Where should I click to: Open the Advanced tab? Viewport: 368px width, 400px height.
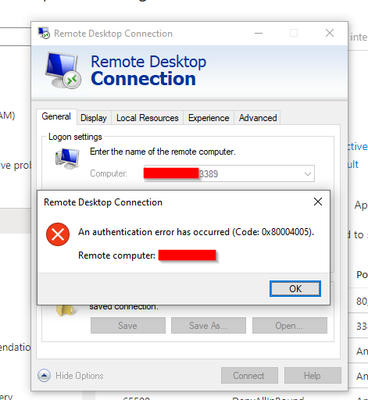pyautogui.click(x=258, y=118)
